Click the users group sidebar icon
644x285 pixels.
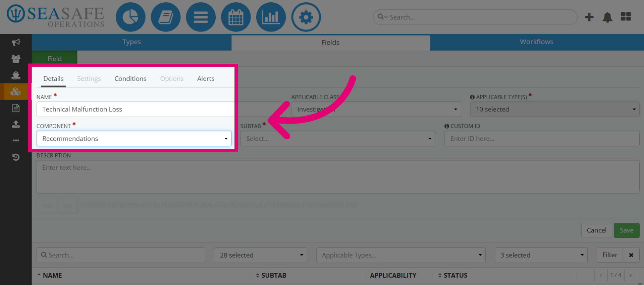(16, 59)
